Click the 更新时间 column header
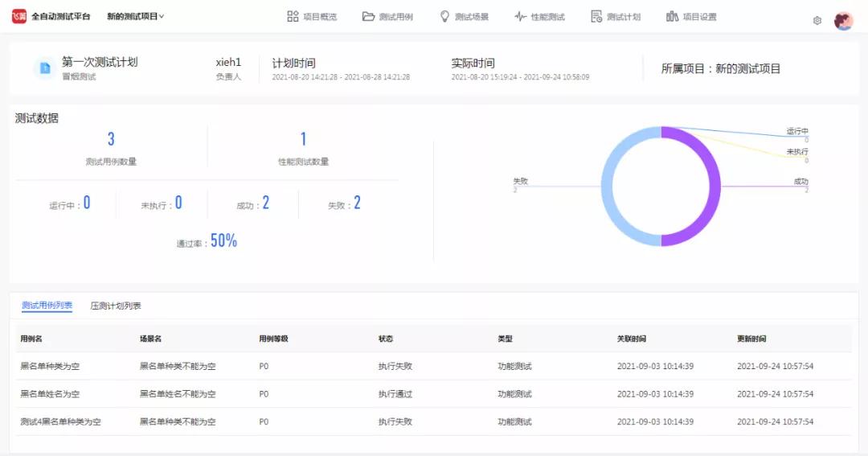 pos(751,339)
